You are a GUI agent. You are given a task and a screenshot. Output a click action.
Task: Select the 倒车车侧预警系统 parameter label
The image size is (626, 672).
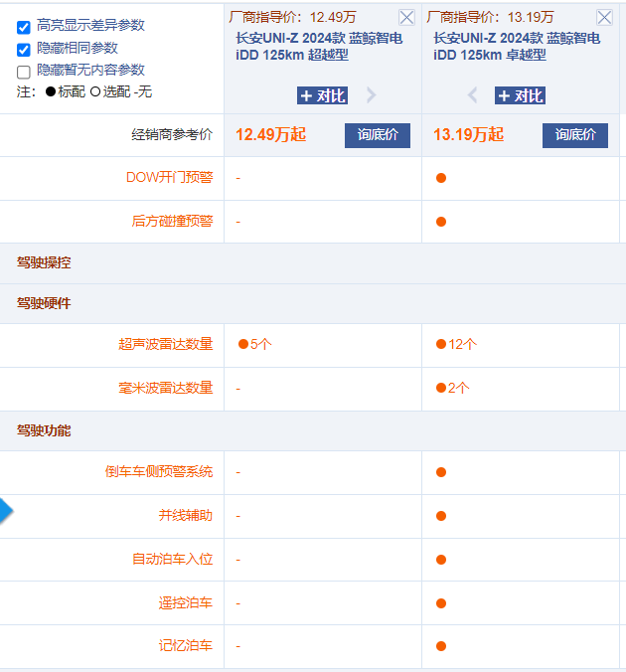click(159, 472)
